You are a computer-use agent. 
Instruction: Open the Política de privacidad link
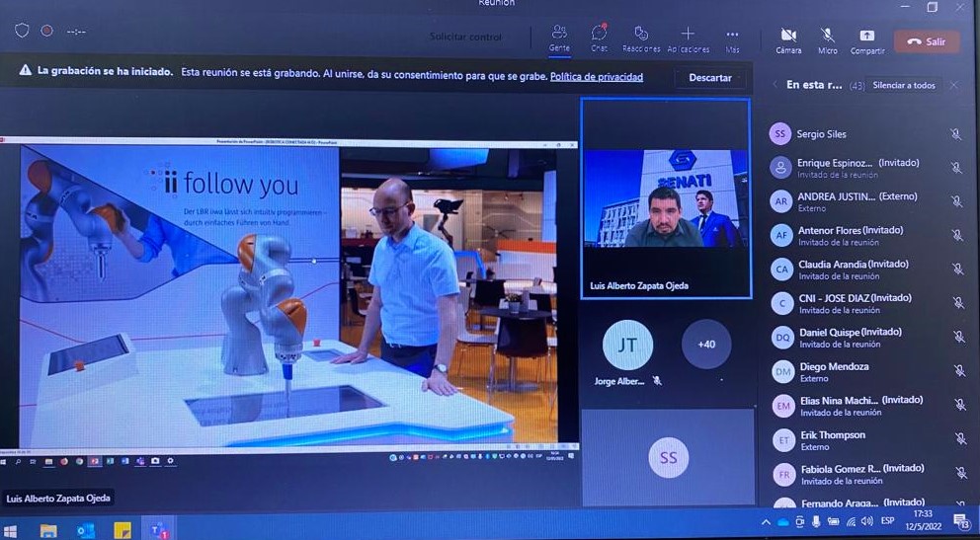[x=596, y=77]
